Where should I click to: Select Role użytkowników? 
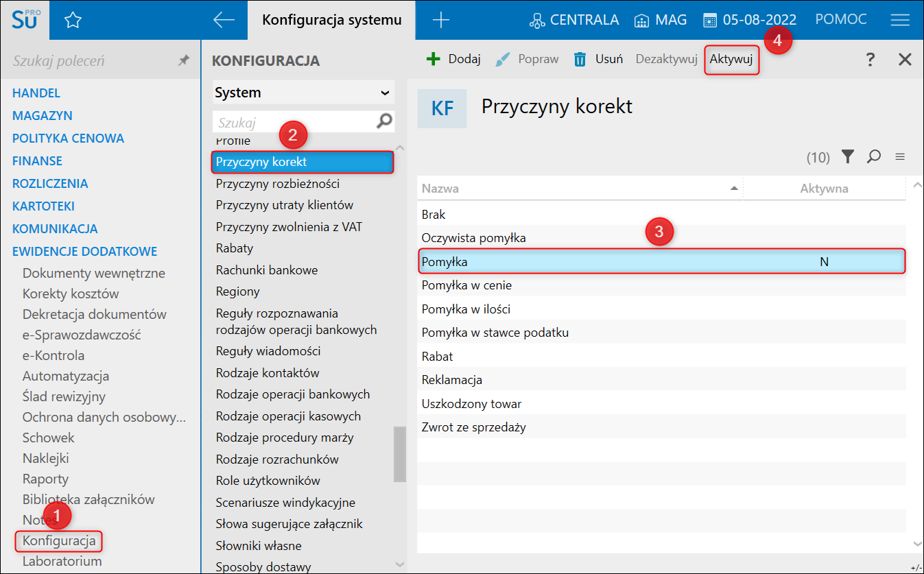pos(268,480)
